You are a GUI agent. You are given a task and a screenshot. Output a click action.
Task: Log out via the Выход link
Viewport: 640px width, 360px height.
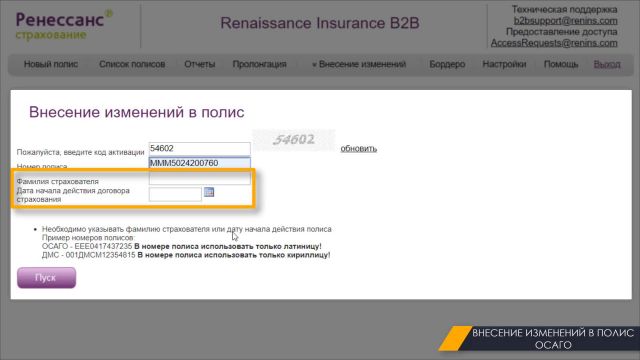607,64
